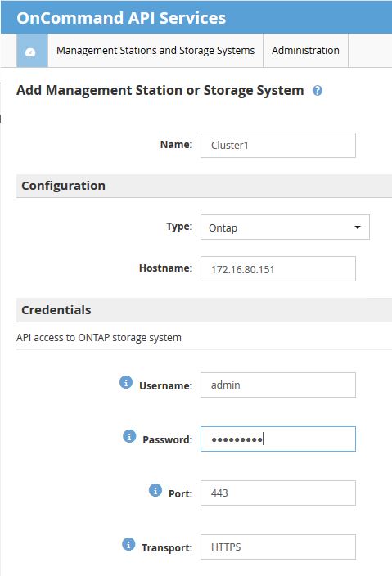Click the Hostname field with 172.16.80.151
392x576 pixels.
(278, 269)
